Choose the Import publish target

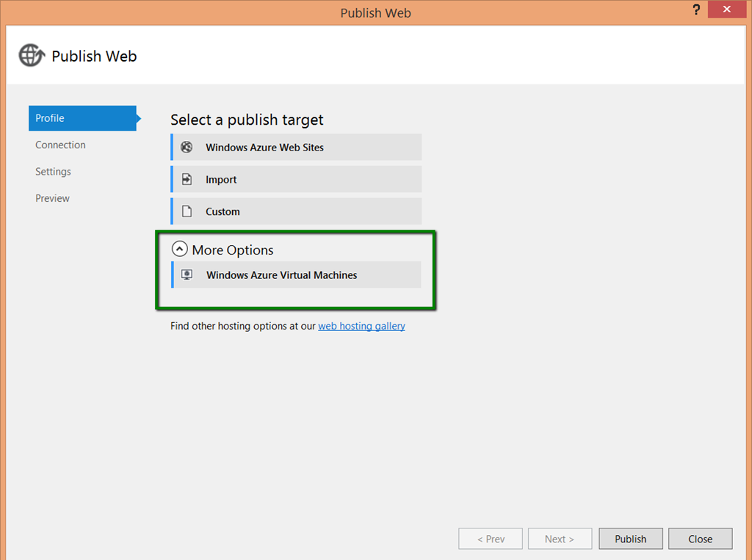tap(296, 179)
